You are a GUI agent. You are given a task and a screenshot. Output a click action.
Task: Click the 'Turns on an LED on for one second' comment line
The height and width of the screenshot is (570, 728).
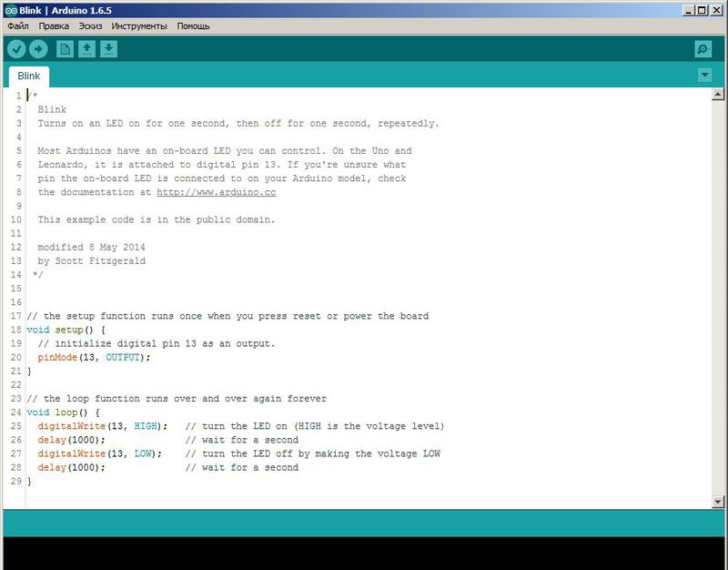pyautogui.click(x=238, y=124)
